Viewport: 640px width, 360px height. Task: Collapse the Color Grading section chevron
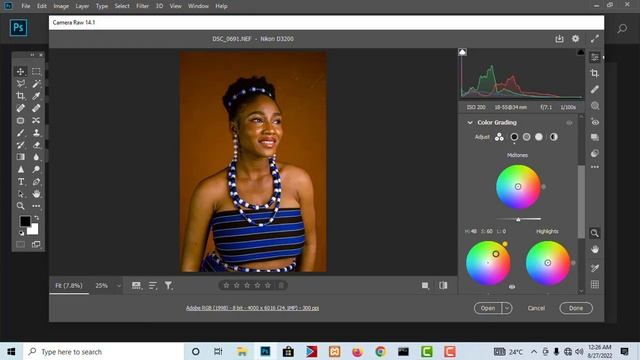(x=470, y=122)
